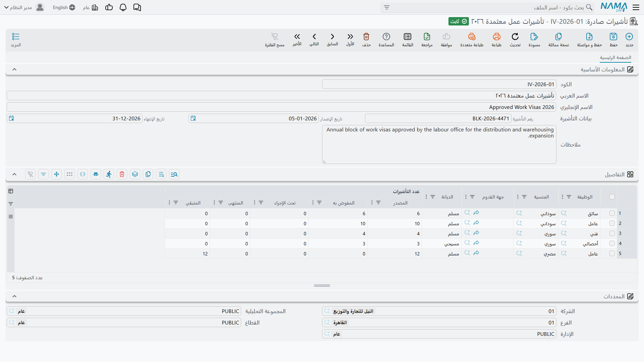Delete the record with حذف icon
The image size is (644, 362).
click(x=366, y=37)
